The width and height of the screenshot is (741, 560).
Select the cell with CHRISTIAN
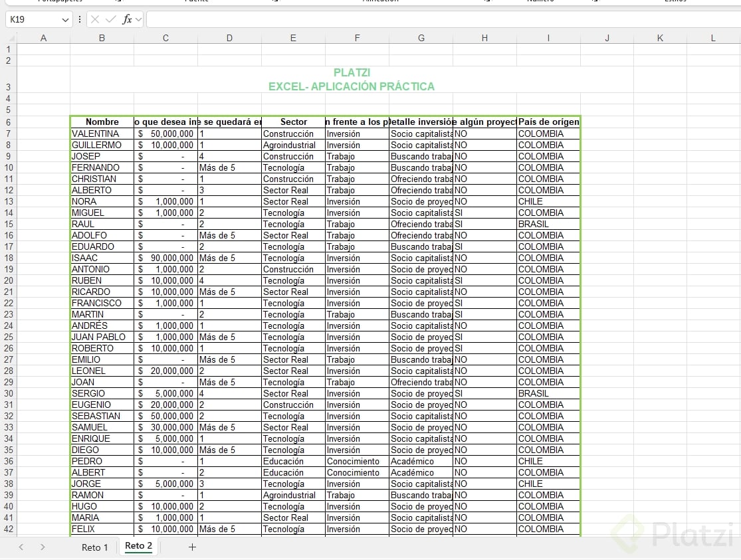[102, 179]
